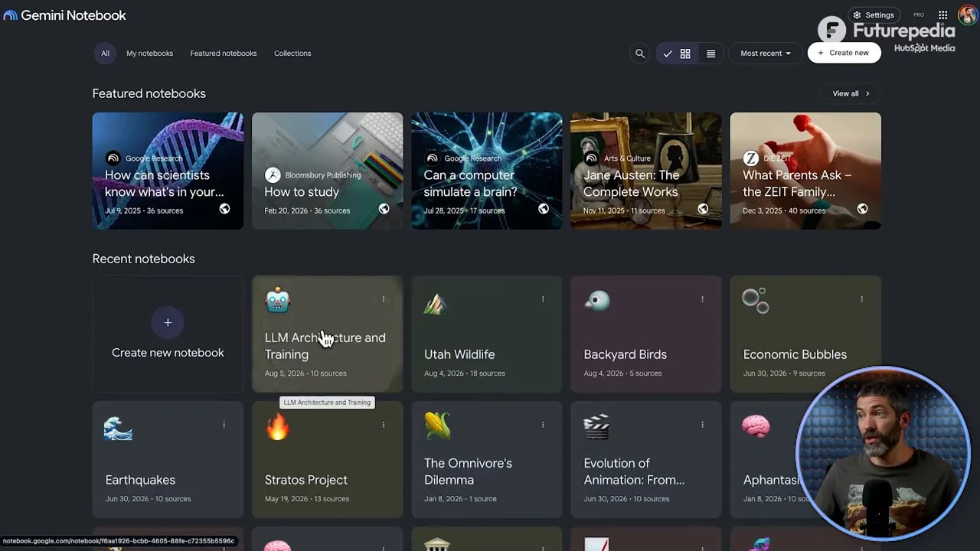Click the Featured notebooks section heading
This screenshot has width=980, height=551.
click(x=149, y=93)
